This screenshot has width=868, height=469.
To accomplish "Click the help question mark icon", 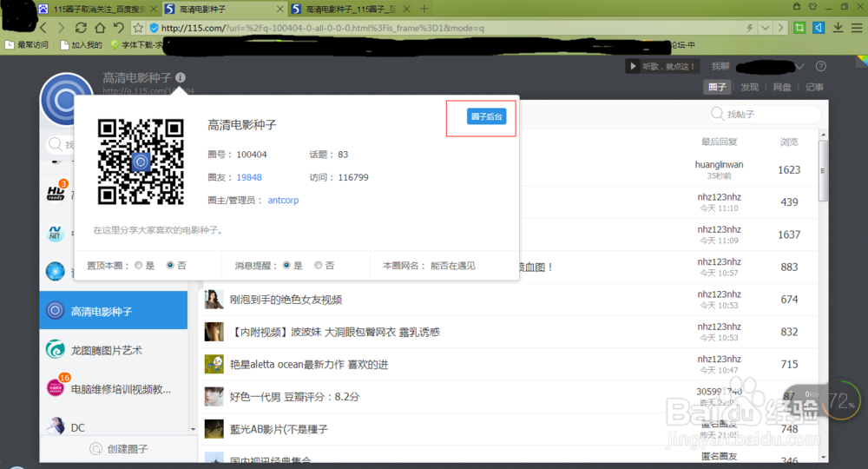I will point(821,67).
